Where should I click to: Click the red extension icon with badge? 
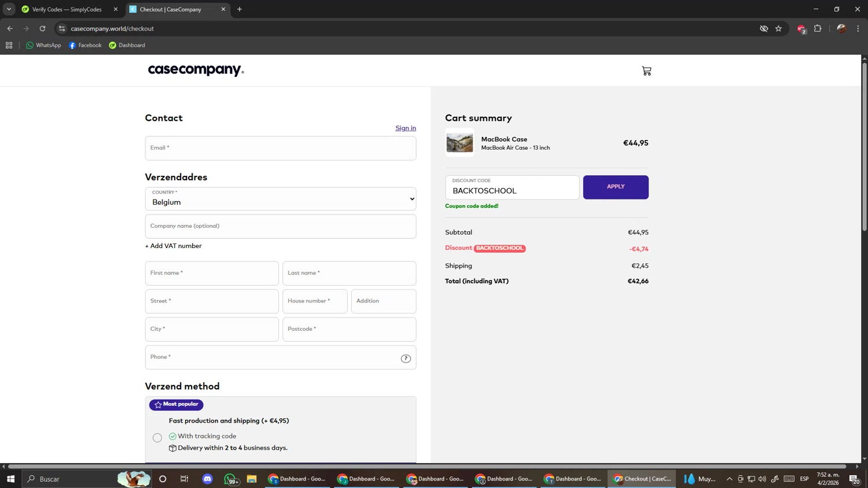coord(801,29)
